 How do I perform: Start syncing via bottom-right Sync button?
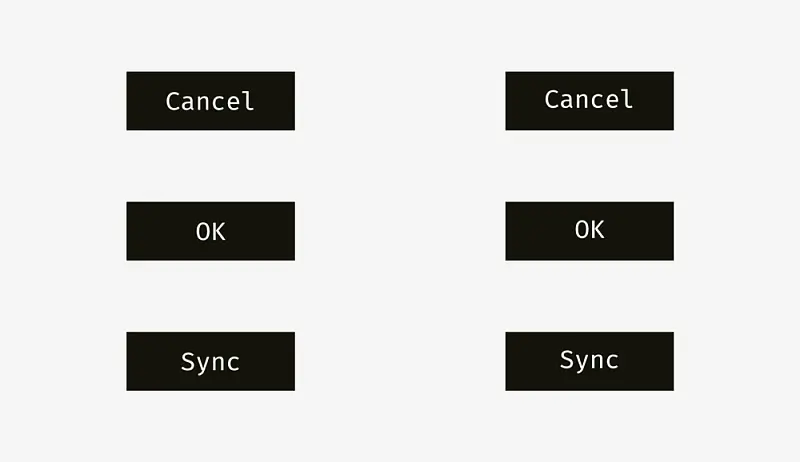[x=589, y=362]
